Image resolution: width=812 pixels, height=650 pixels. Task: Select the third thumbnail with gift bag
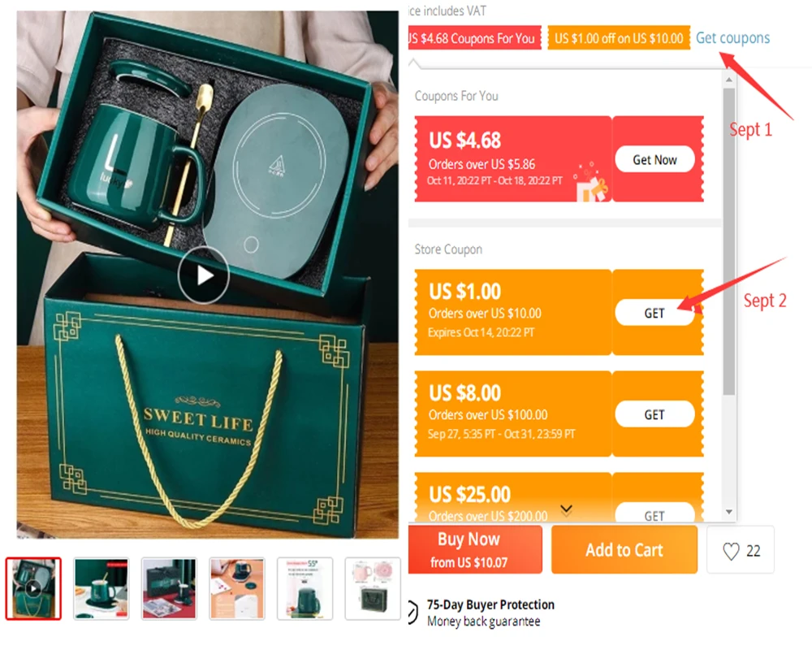pos(170,589)
